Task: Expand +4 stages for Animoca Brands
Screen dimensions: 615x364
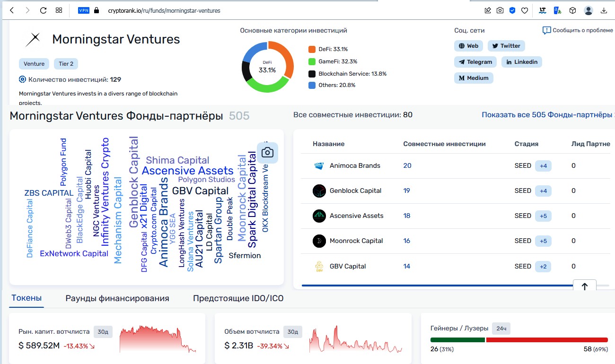Action: 543,166
